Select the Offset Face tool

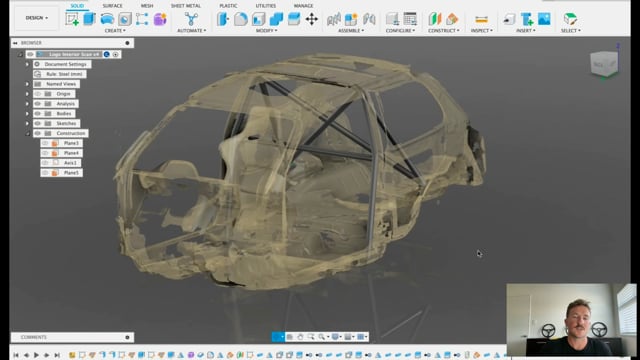click(294, 19)
